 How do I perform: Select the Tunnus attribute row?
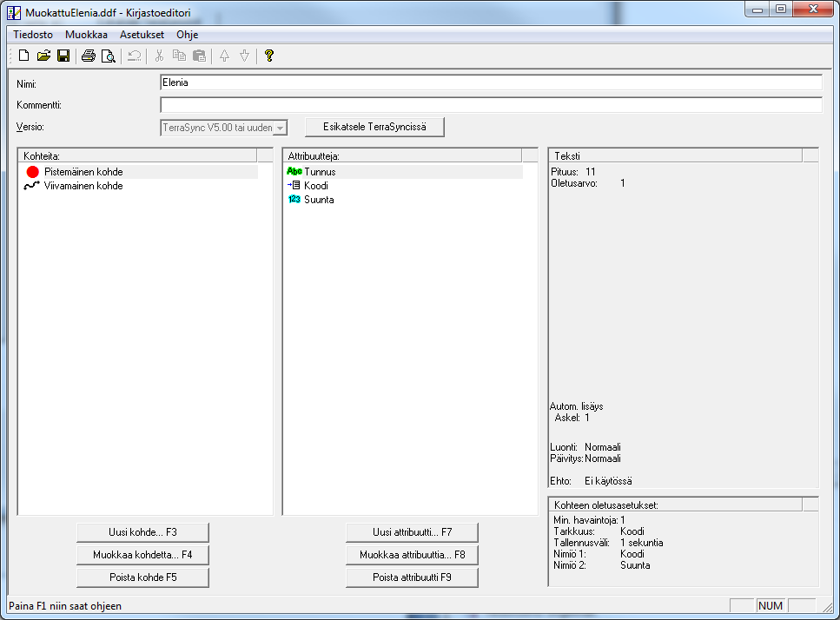click(404, 172)
